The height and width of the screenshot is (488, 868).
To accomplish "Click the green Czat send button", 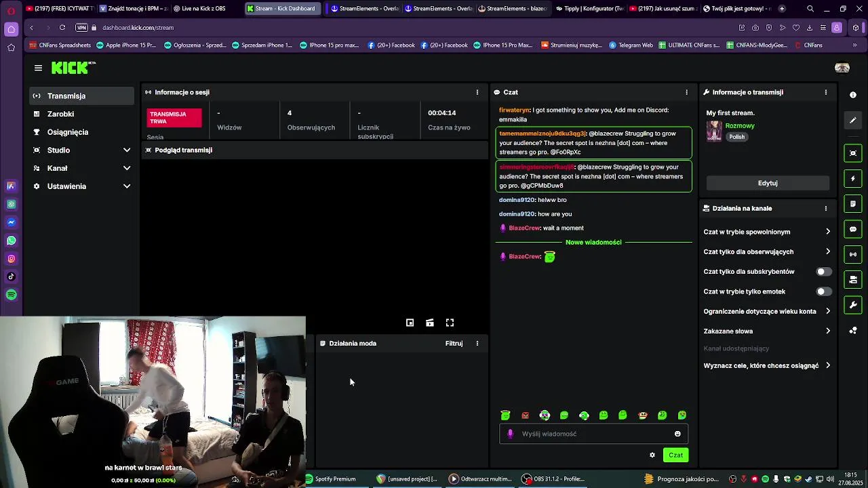I will (675, 455).
